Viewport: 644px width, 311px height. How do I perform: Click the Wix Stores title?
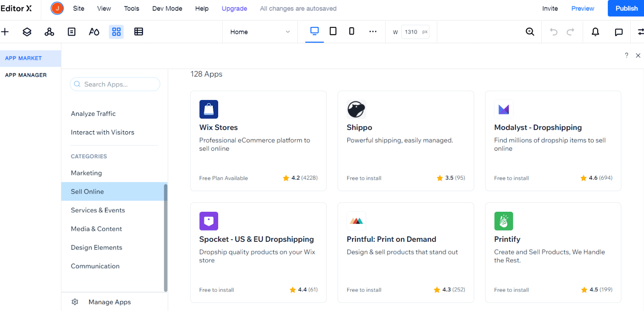click(219, 127)
